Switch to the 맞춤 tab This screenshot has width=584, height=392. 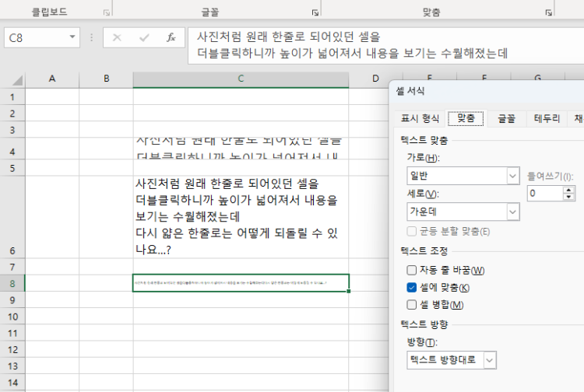click(x=466, y=119)
